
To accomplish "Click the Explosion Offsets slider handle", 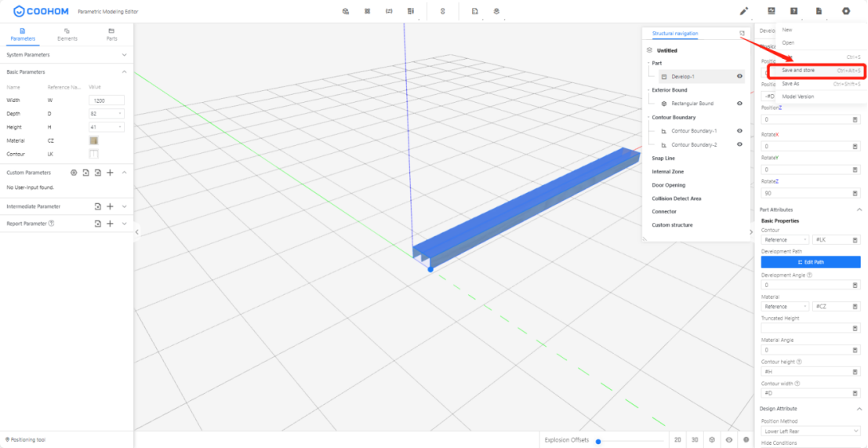I will point(598,441).
